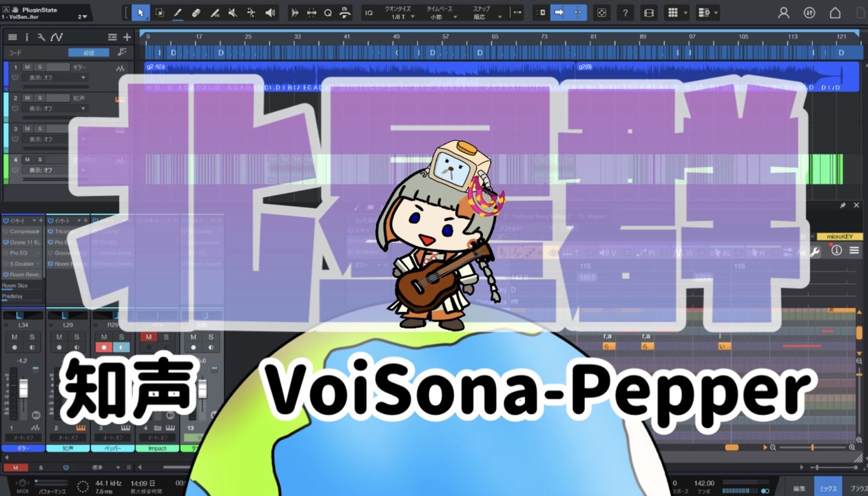Select the Impact mixer channel label
The height and width of the screenshot is (496, 868).
pyautogui.click(x=157, y=448)
